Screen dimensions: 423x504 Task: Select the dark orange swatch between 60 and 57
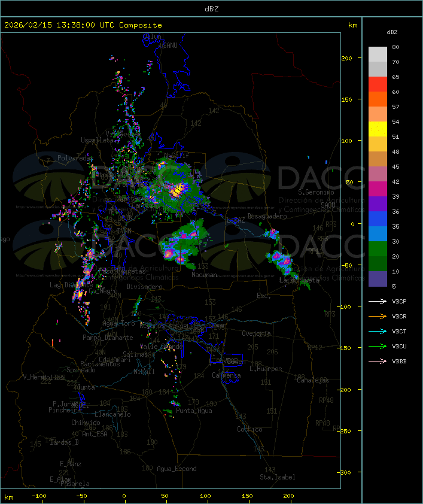point(378,99)
